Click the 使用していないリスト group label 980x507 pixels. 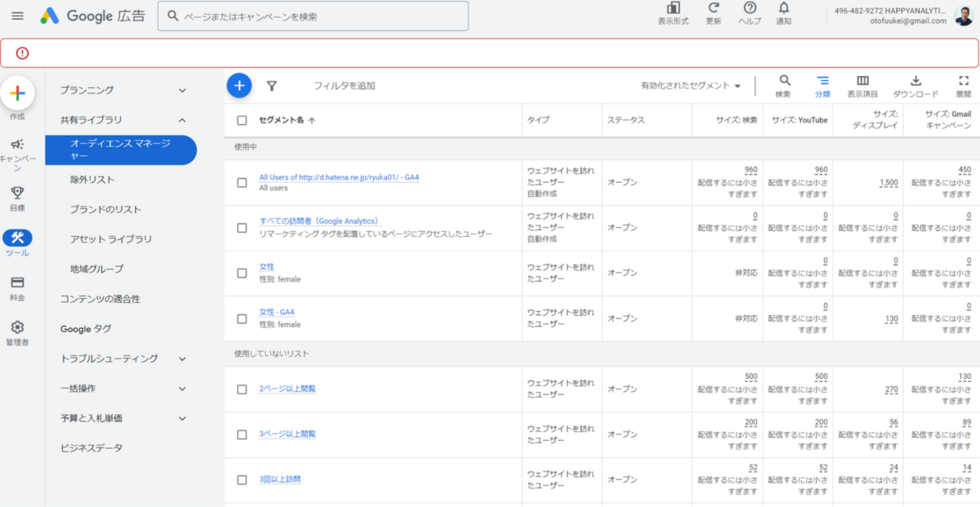(x=271, y=354)
